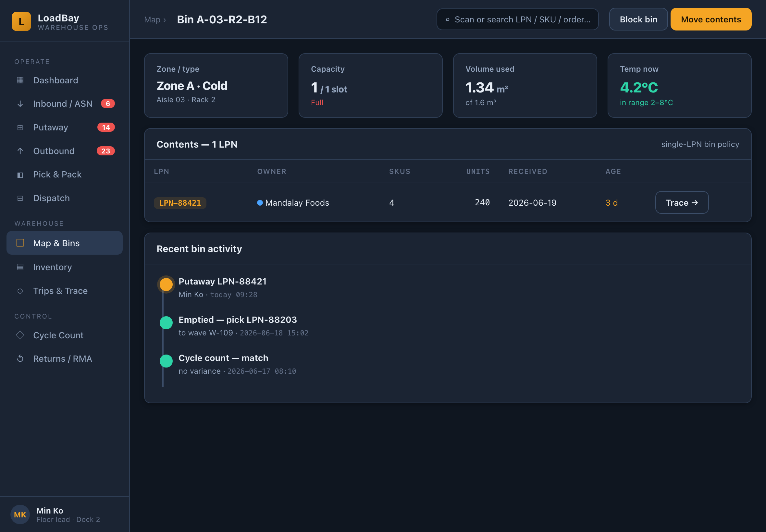The height and width of the screenshot is (532, 766).
Task: Open Returns / RMA
Action: pyautogui.click(x=65, y=359)
